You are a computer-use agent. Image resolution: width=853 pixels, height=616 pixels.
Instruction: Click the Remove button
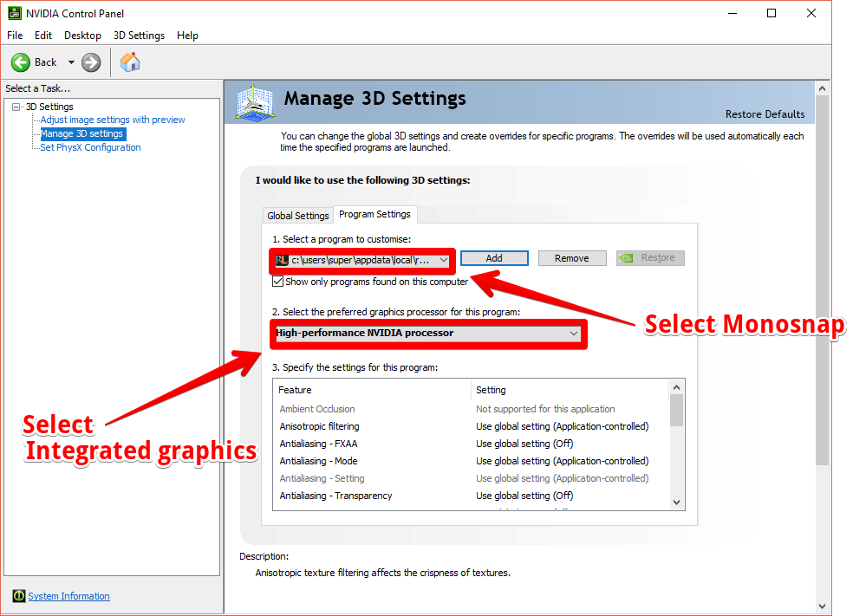[572, 258]
